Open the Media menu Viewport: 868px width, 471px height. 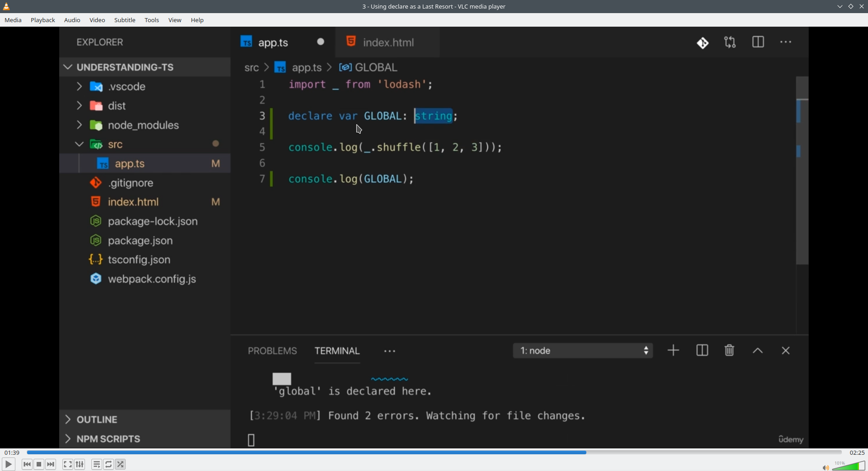coord(13,20)
